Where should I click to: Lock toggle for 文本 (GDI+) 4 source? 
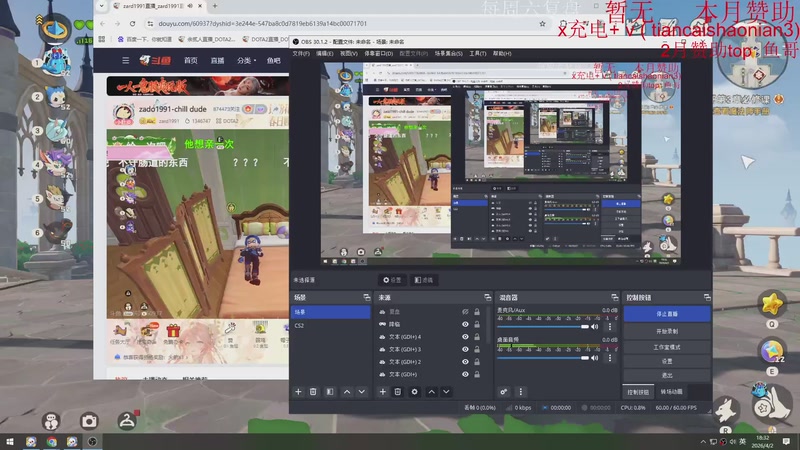(477, 337)
